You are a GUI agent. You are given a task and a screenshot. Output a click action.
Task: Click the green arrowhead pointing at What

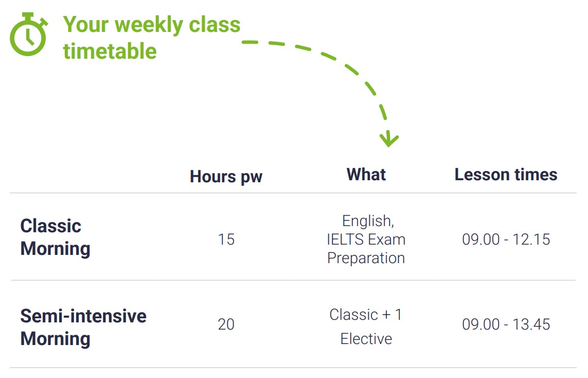pos(388,139)
